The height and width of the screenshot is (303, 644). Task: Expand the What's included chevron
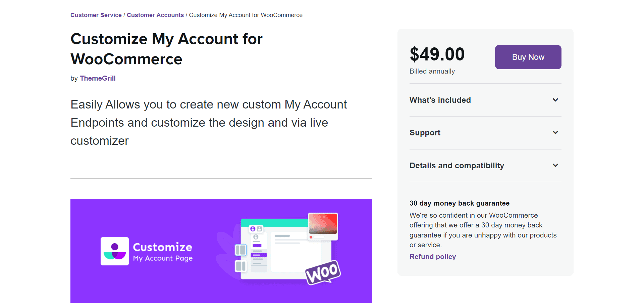click(x=555, y=100)
